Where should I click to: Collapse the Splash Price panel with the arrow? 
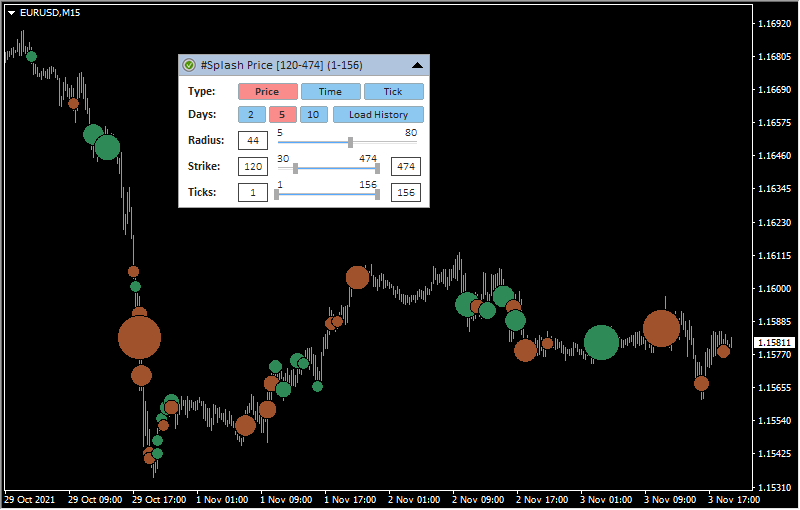click(x=417, y=65)
